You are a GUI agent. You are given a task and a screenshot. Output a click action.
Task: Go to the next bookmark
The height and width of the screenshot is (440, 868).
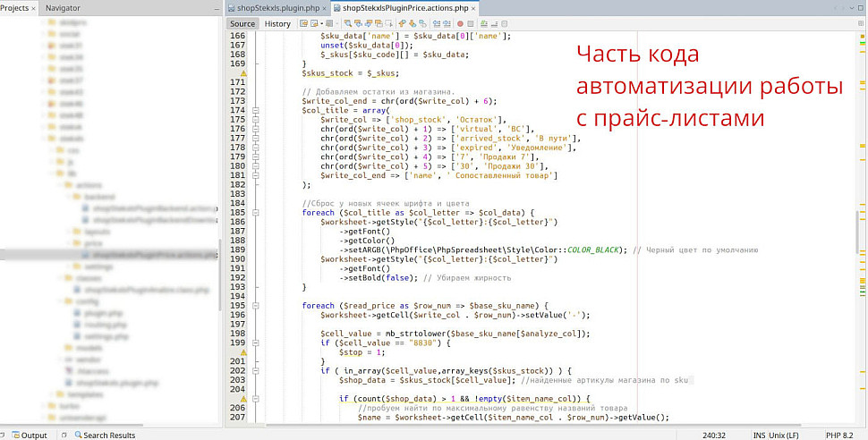click(413, 24)
